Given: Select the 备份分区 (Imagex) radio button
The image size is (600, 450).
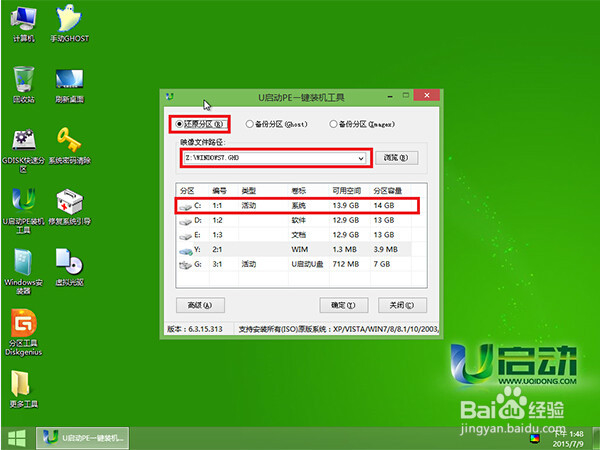Looking at the screenshot, I should [x=333, y=124].
